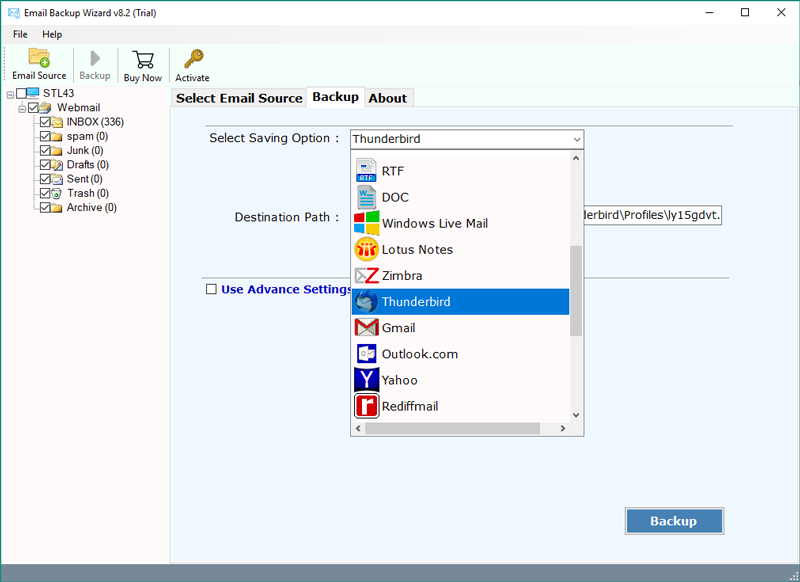This screenshot has width=800, height=582.
Task: Uncheck the Archive (0) checkbox
Action: [45, 208]
